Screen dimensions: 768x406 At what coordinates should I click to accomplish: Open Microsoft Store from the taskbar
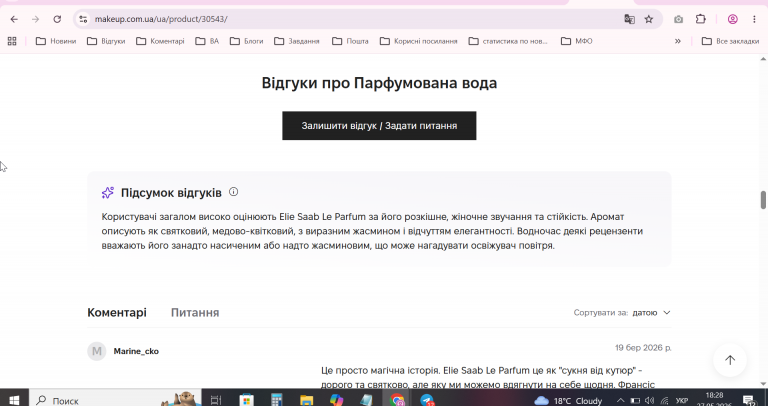[246, 400]
